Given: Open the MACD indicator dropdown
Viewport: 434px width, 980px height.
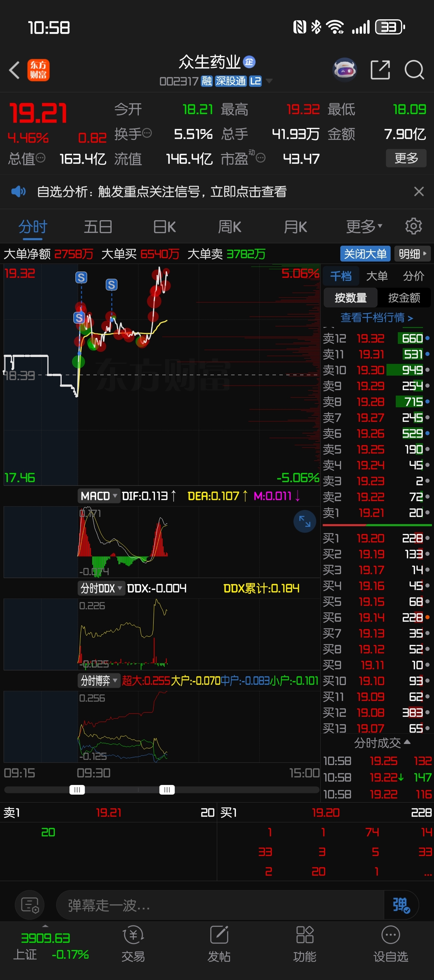Looking at the screenshot, I should (x=99, y=496).
